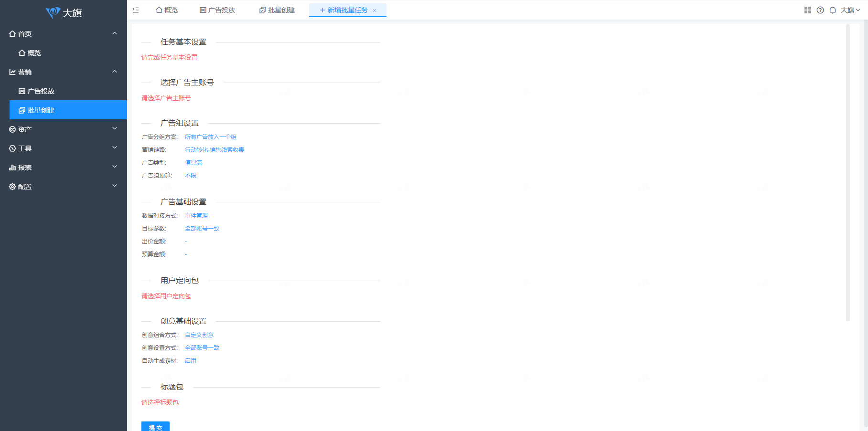868x431 pixels.
Task: Click the 请选择广告主账号 link
Action: [x=166, y=98]
